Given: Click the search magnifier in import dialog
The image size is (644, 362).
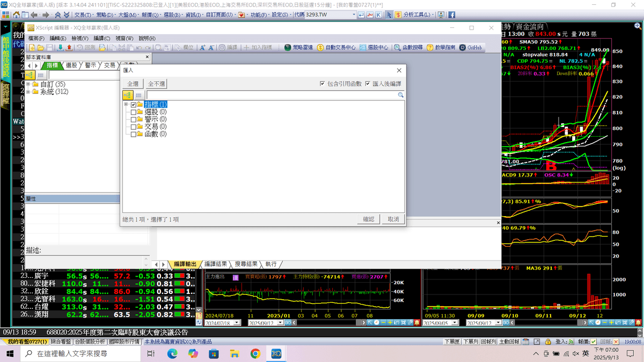Looking at the screenshot, I should [400, 95].
